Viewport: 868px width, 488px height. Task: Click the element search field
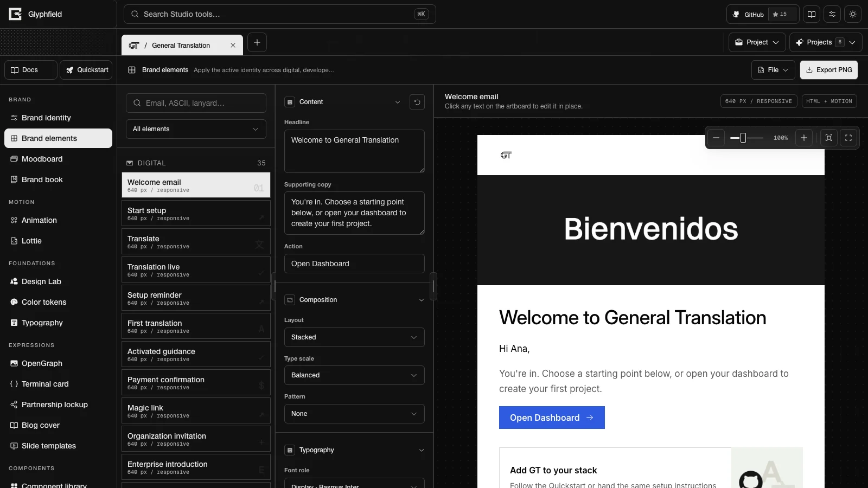coord(196,103)
